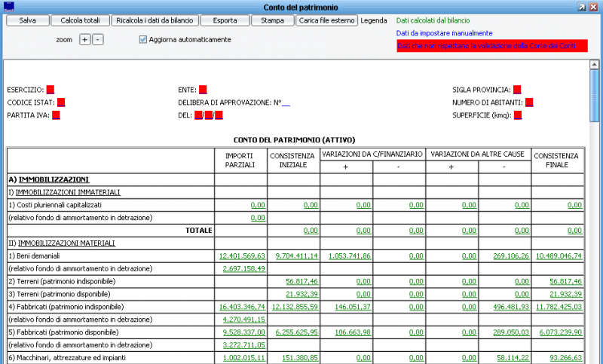The height and width of the screenshot is (364, 603).
Task: Click the restore window icon in title bar
Action: coord(582,6)
